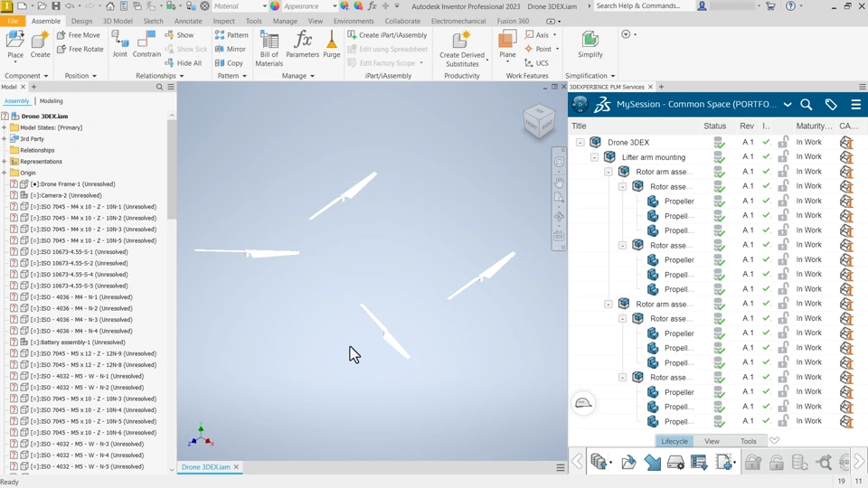Expand the 3rd Party folder node

point(5,139)
